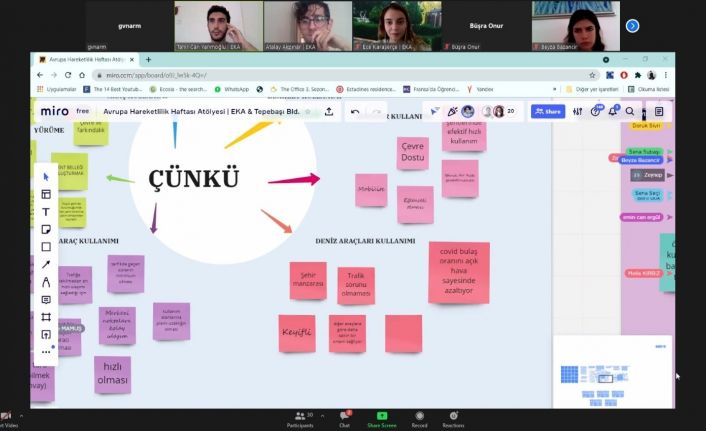Show next video participants with arrow
The width and height of the screenshot is (706, 431).
click(631, 25)
